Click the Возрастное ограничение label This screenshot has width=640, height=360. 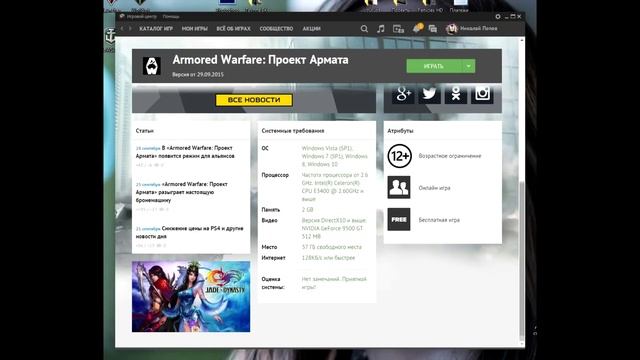point(450,156)
